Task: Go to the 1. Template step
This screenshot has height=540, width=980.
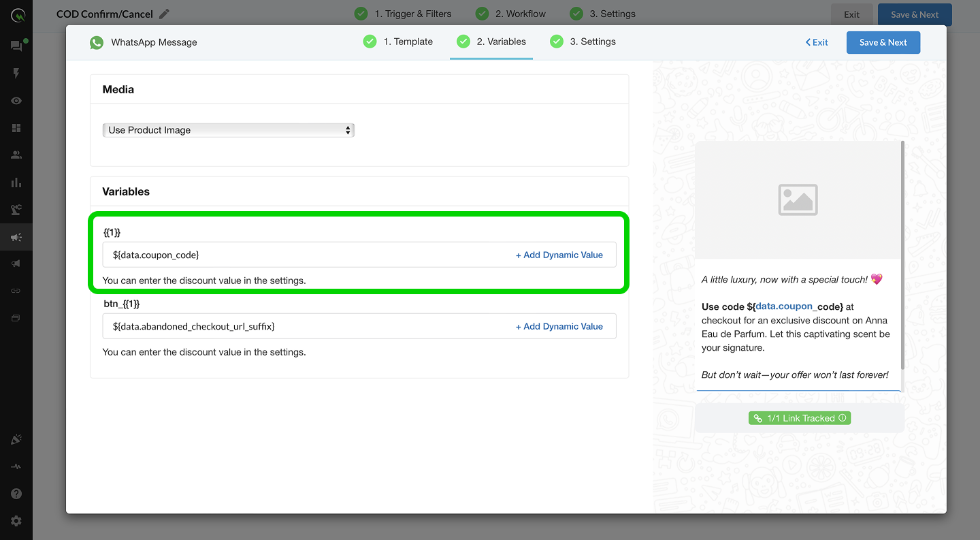Action: coord(398,42)
